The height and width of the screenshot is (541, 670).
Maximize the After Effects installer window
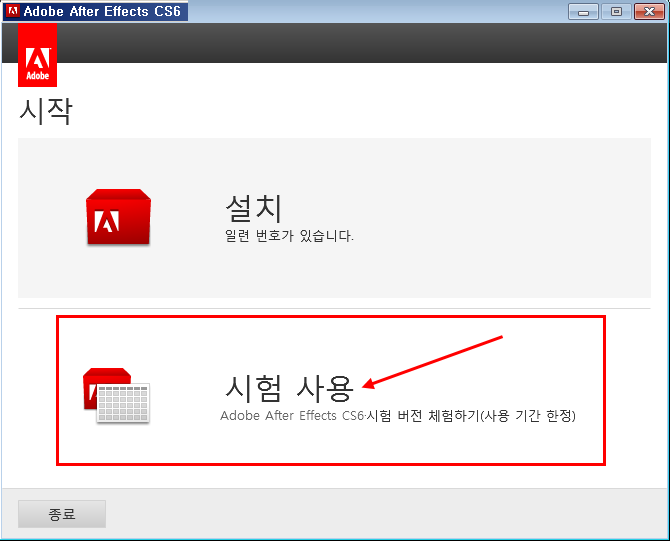coord(616,12)
